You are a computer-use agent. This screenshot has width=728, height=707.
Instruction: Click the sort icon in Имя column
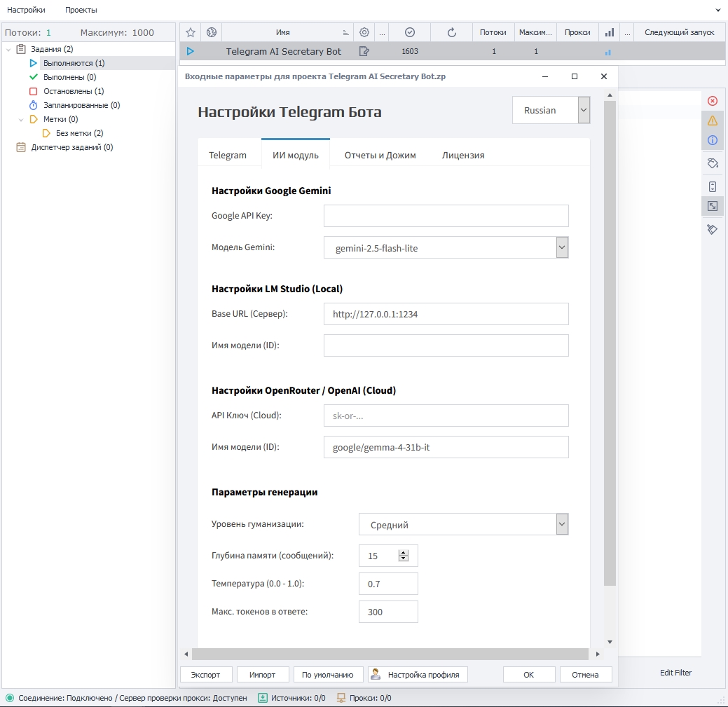345,32
